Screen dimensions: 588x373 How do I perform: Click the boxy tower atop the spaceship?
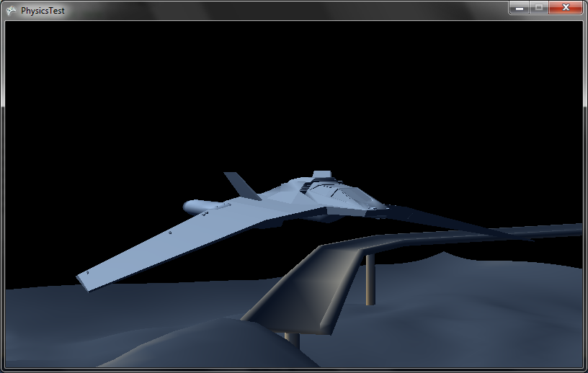point(322,175)
